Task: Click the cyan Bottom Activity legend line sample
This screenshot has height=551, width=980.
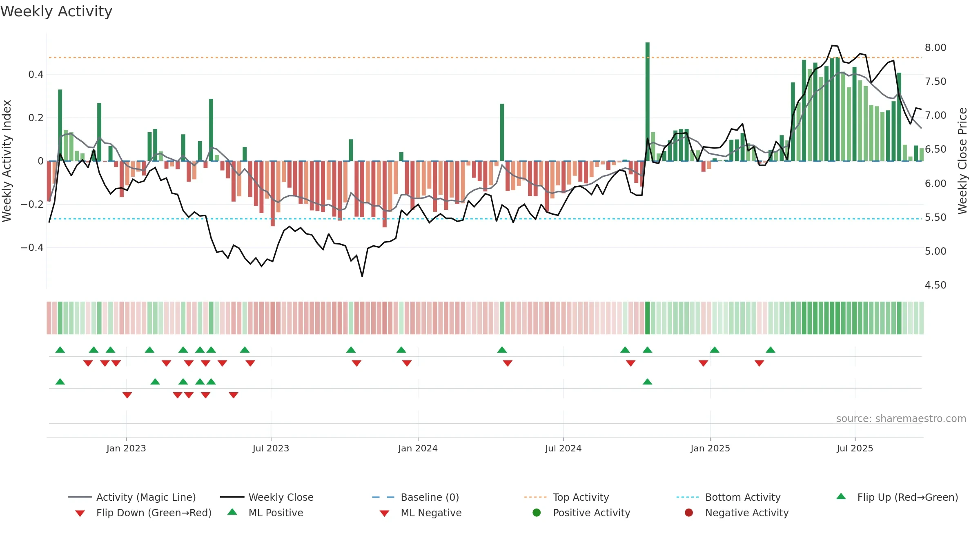Action: [688, 497]
